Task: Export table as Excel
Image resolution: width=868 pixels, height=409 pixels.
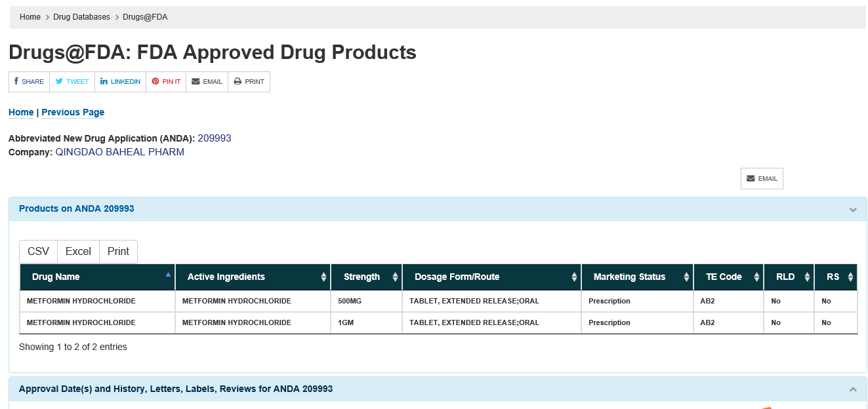Action: click(78, 252)
